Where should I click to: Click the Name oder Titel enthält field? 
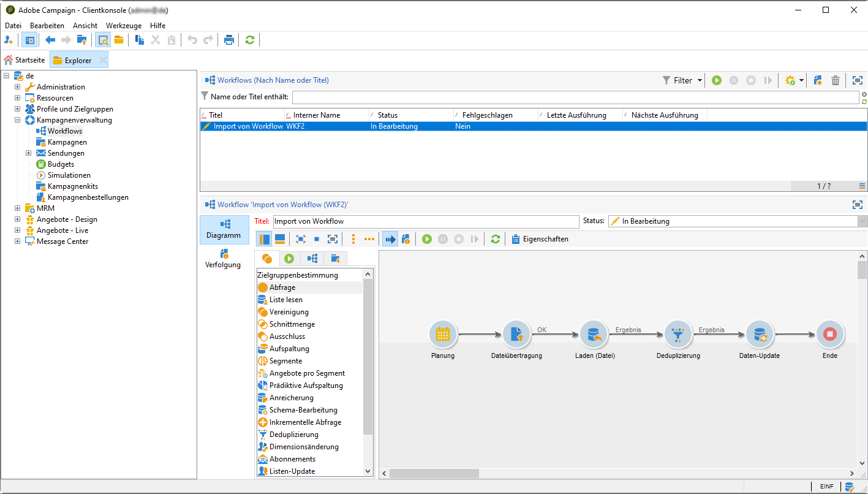[575, 97]
